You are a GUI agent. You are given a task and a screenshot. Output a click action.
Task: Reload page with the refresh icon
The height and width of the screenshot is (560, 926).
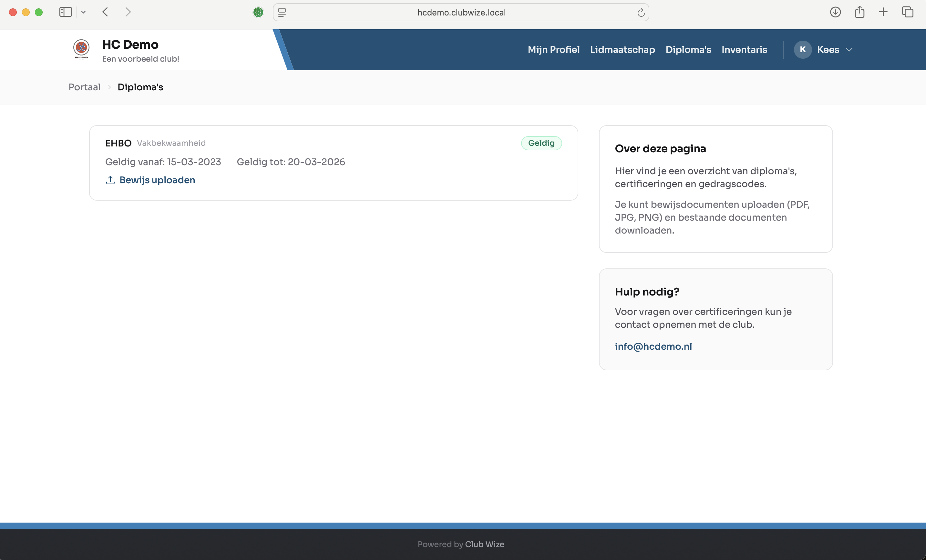coord(641,13)
